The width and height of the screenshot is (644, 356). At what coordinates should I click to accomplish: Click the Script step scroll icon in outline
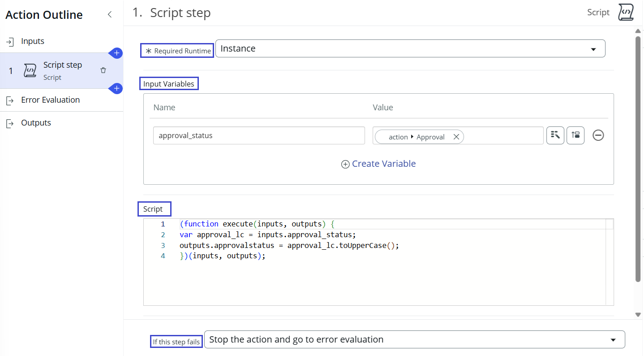tap(30, 71)
